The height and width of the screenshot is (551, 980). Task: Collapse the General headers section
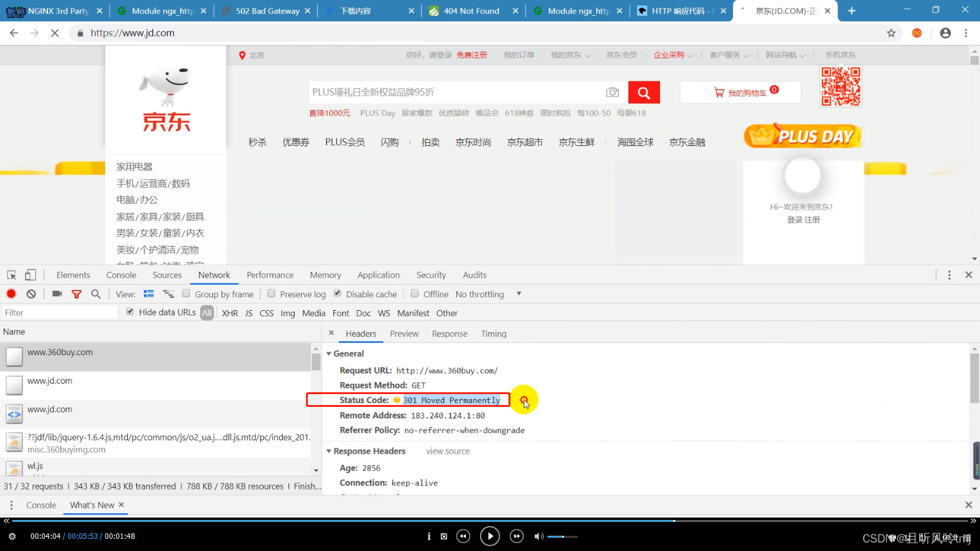coord(329,353)
